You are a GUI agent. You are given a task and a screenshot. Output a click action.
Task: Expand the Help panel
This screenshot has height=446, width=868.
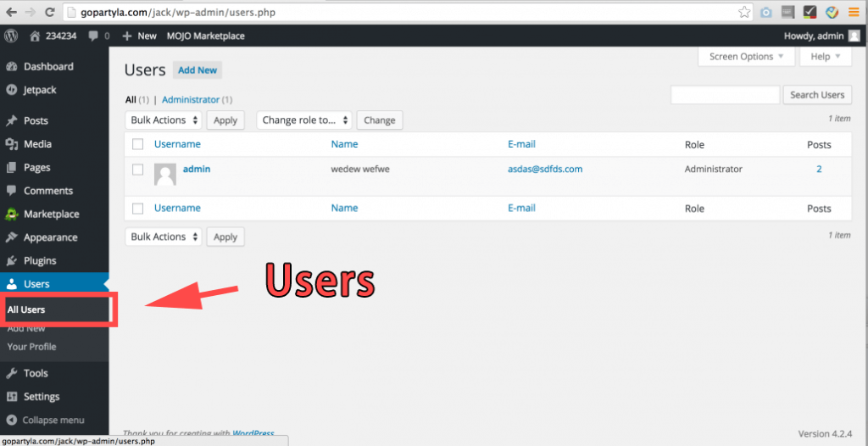tap(826, 57)
